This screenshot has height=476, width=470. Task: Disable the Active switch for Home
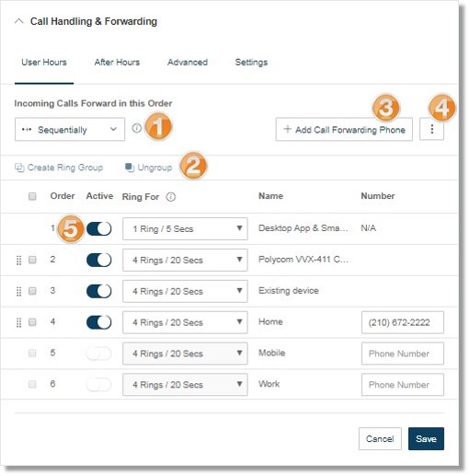pos(98,322)
